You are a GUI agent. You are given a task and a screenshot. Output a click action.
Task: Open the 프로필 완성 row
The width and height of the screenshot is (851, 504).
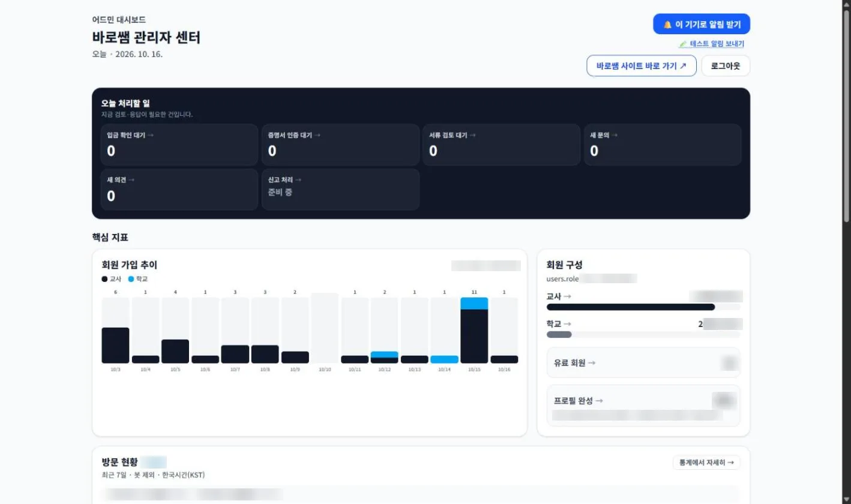pyautogui.click(x=643, y=406)
